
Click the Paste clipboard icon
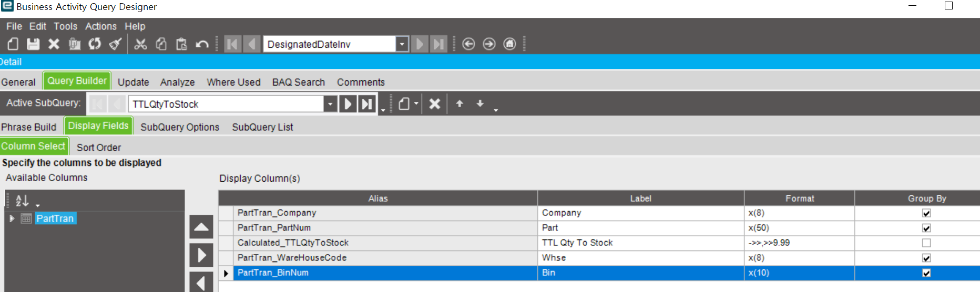pos(181,44)
